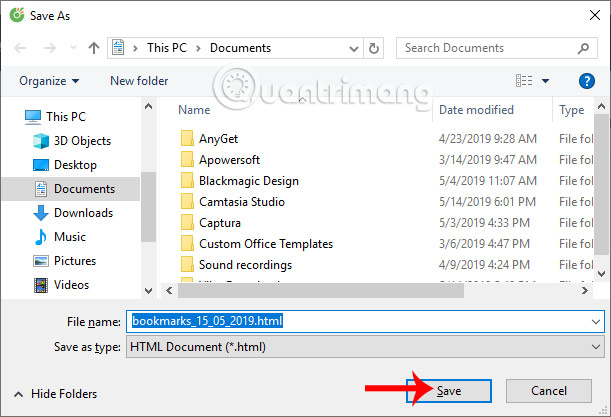Click the Cancel button

click(x=549, y=391)
